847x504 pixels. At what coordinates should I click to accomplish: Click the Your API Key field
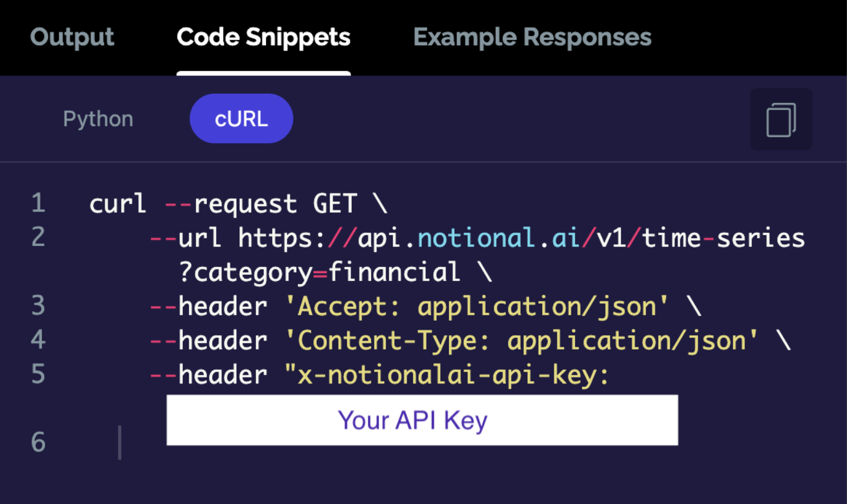click(422, 420)
